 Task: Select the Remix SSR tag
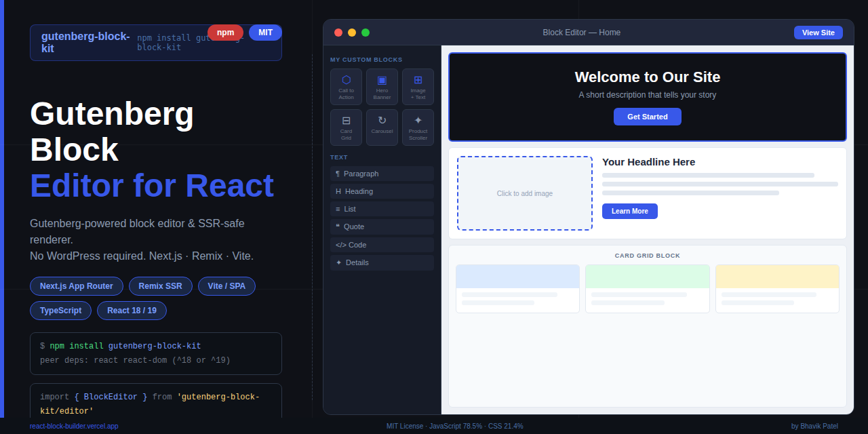[161, 286]
